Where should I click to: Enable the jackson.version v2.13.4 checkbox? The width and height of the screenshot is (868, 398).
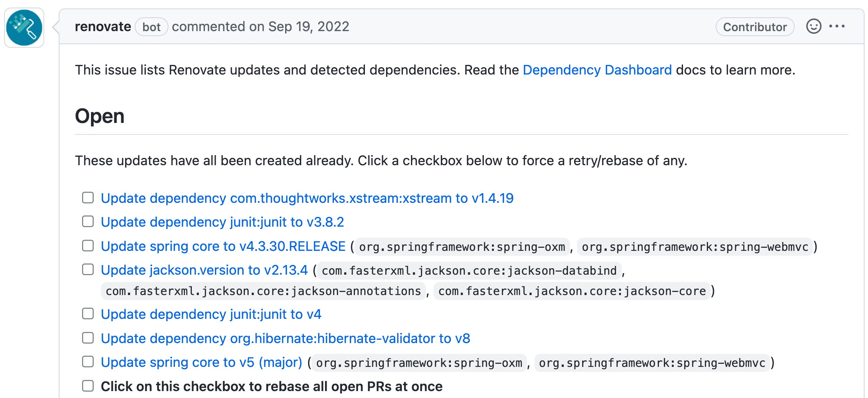pyautogui.click(x=88, y=270)
